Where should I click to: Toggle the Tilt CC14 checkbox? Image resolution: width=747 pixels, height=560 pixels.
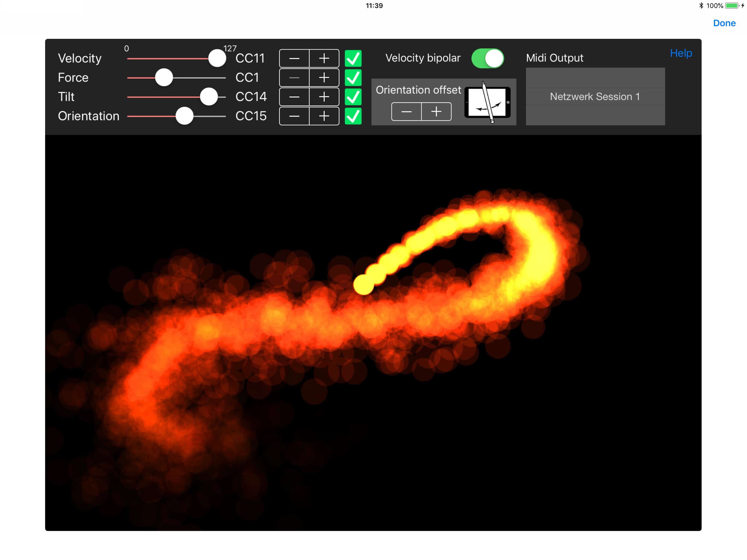(x=353, y=97)
